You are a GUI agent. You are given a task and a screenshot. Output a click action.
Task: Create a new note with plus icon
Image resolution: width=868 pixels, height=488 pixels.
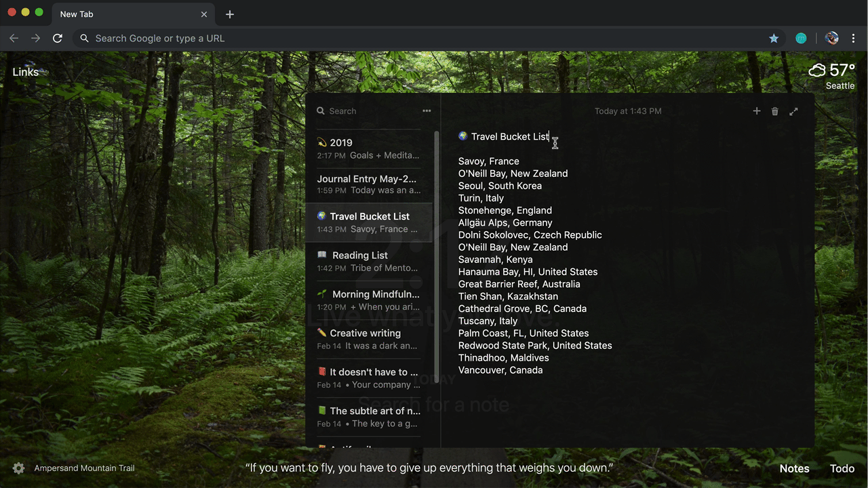tap(757, 111)
